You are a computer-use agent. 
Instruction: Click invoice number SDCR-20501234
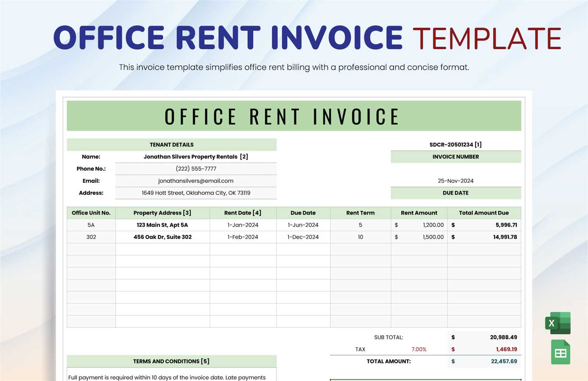pyautogui.click(x=456, y=145)
